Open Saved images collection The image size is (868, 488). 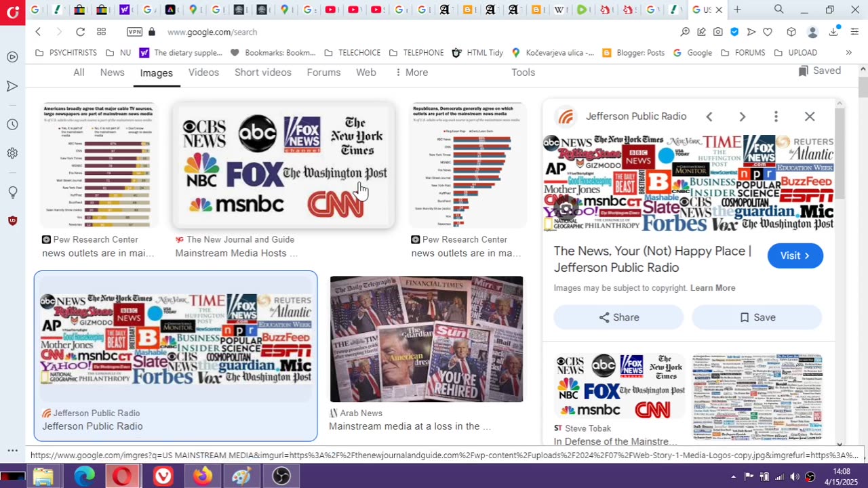[820, 70]
